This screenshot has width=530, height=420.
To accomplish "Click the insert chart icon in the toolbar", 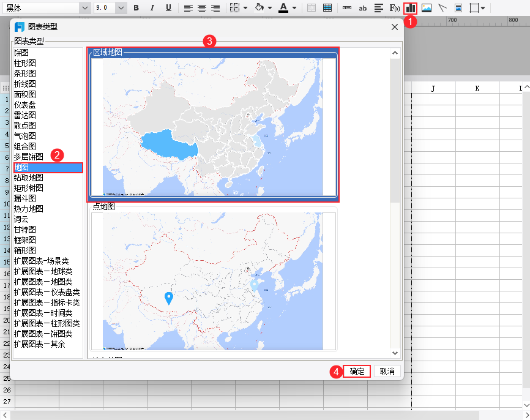I will [410, 8].
